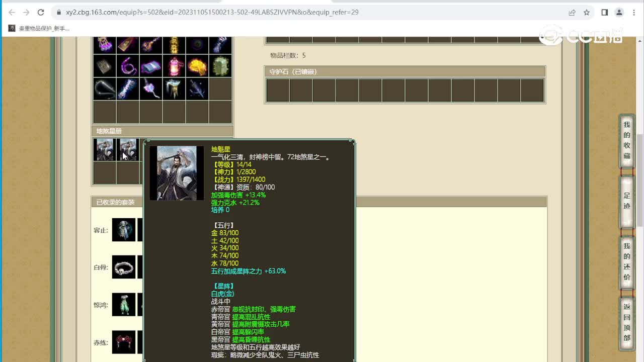Open the 赤练 set red item icon
This screenshot has height=362, width=644.
click(124, 342)
